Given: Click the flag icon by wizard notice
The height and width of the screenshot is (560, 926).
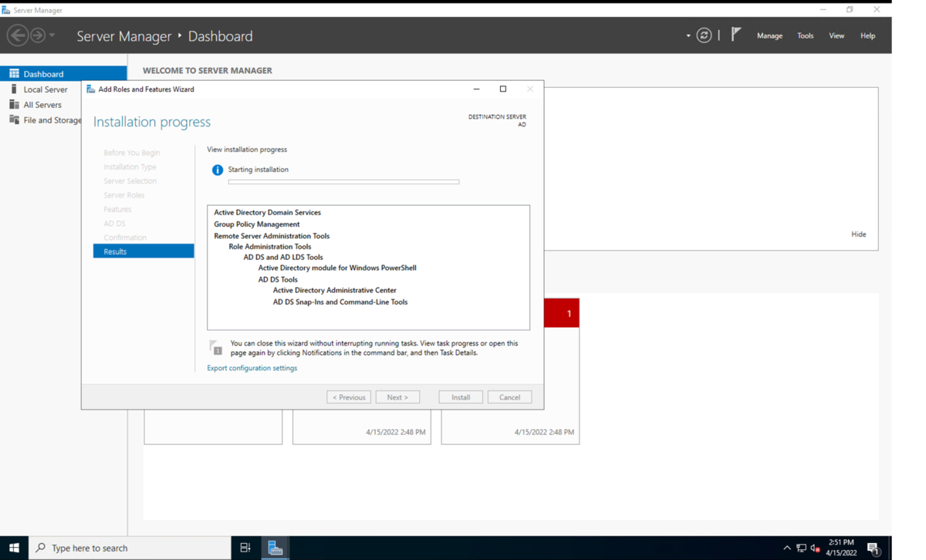Looking at the screenshot, I should click(x=215, y=348).
